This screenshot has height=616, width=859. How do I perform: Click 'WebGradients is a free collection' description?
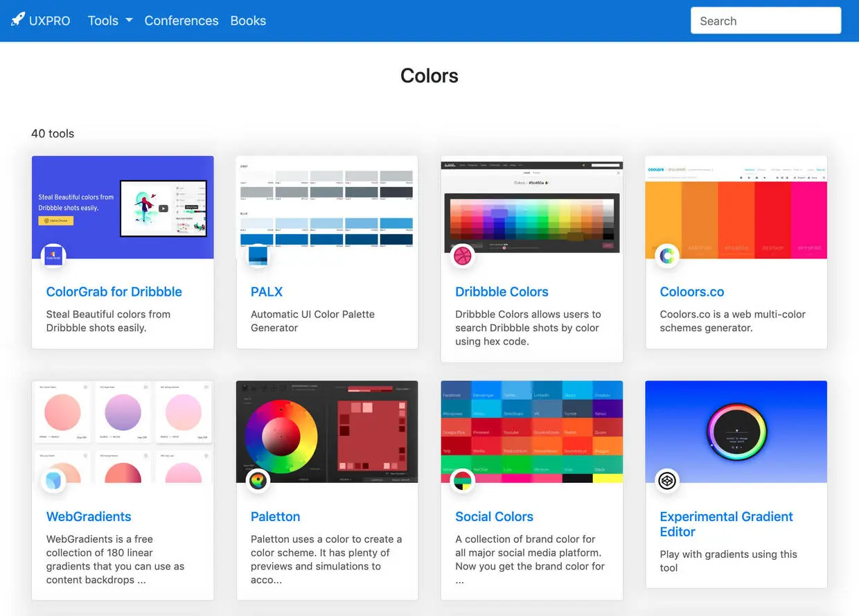click(116, 559)
